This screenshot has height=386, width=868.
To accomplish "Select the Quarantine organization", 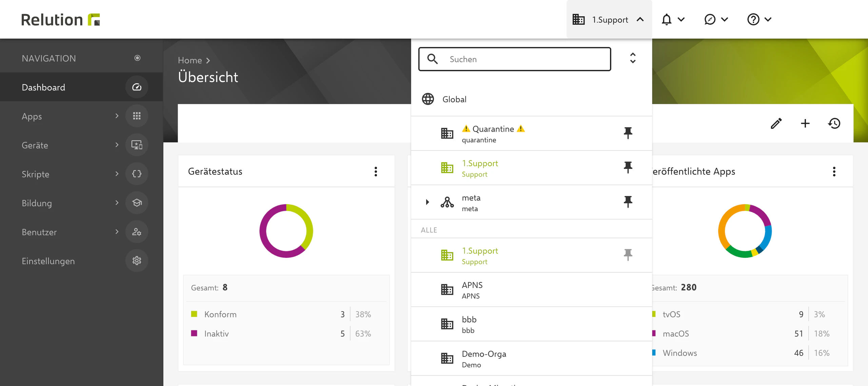I will click(532, 134).
